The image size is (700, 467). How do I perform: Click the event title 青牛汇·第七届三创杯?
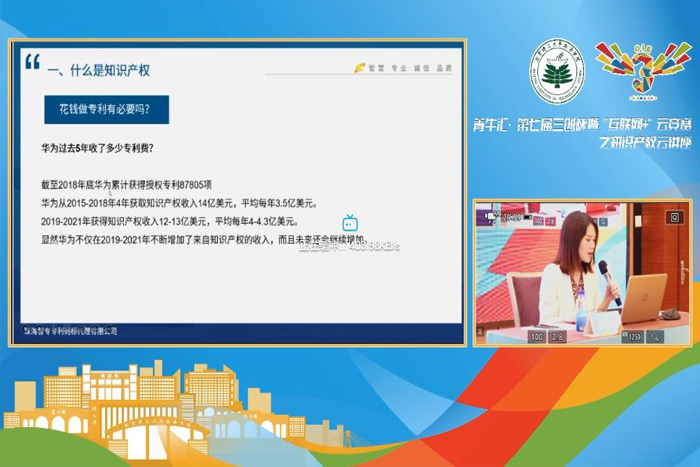582,125
